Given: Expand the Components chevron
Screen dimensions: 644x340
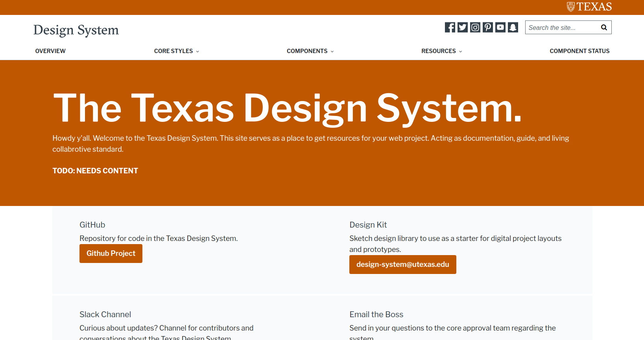Looking at the screenshot, I should coord(332,51).
